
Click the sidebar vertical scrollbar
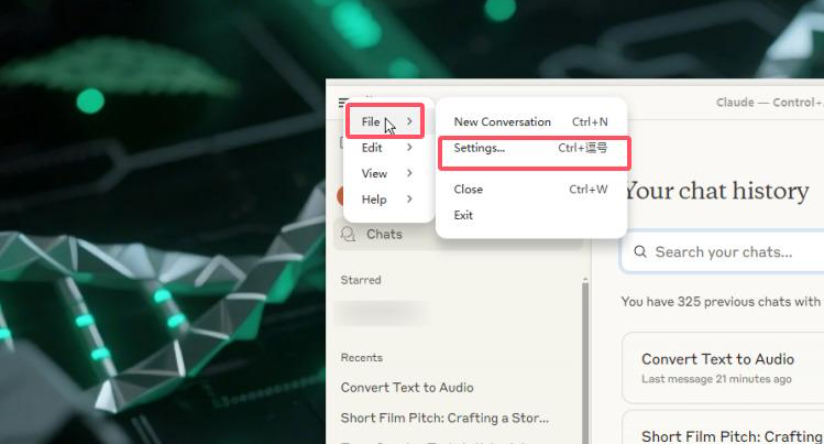click(585, 363)
